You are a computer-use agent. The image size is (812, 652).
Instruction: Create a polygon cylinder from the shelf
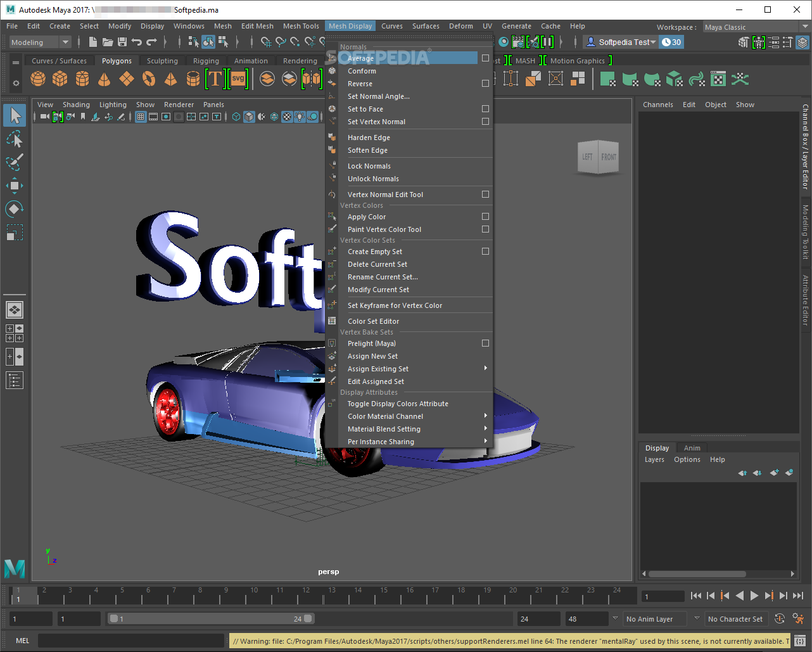[82, 79]
